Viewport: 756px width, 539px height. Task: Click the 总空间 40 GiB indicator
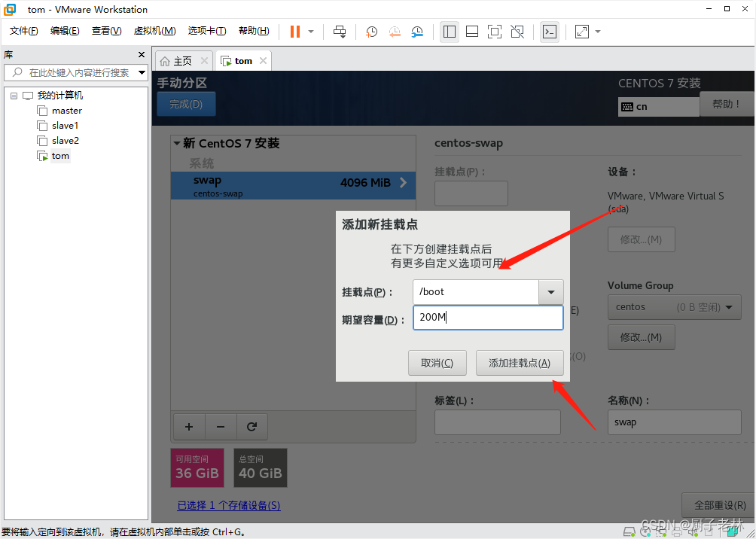pos(261,467)
